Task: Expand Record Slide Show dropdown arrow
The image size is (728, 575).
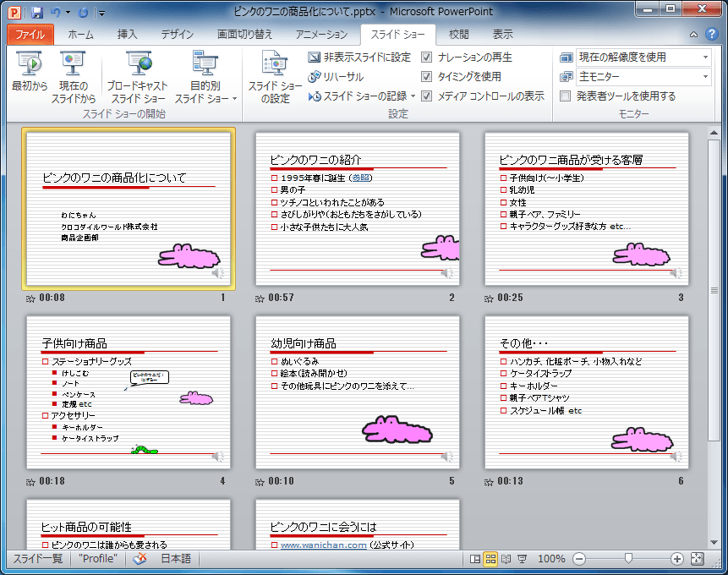Action: click(413, 96)
